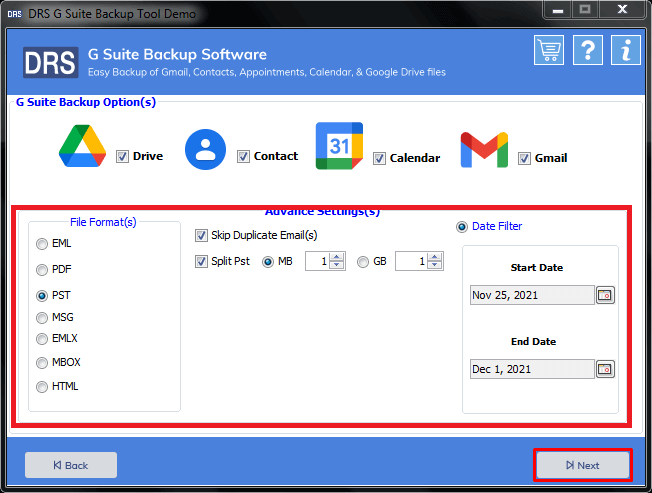Click Start Date field Nov 25, 2021
652x493 pixels.
532,295
